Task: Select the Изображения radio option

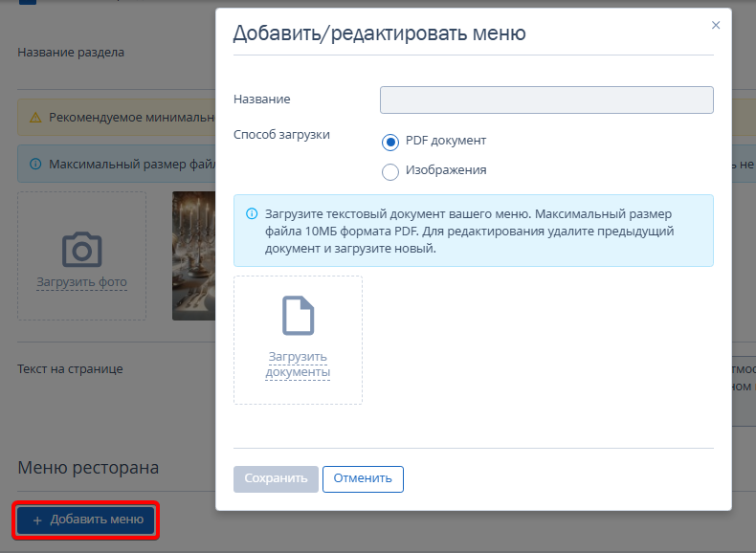Action: (390, 171)
